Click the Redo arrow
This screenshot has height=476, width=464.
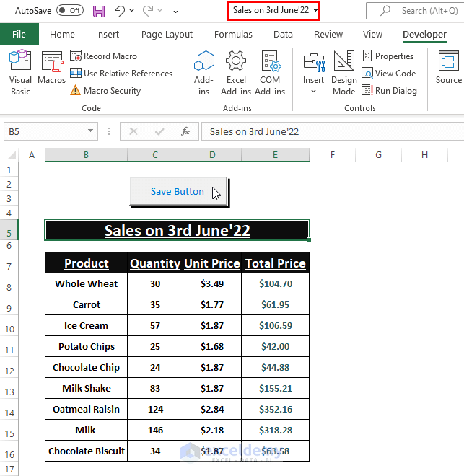[x=148, y=11]
